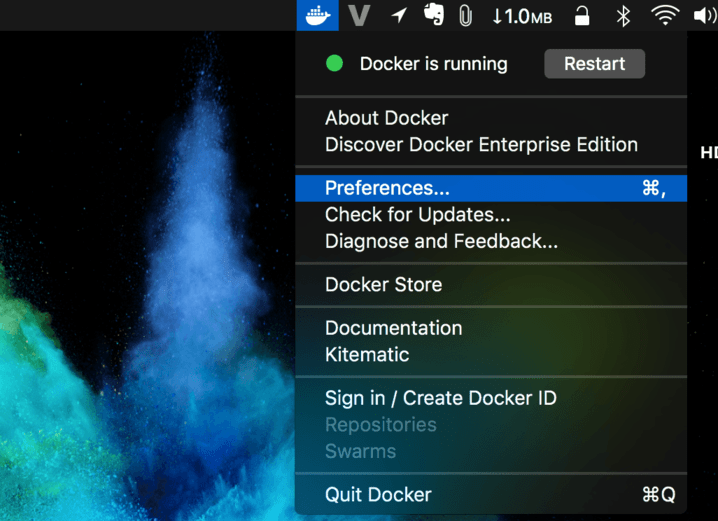Select About Docker menu item
This screenshot has height=521, width=718.
coord(491,118)
